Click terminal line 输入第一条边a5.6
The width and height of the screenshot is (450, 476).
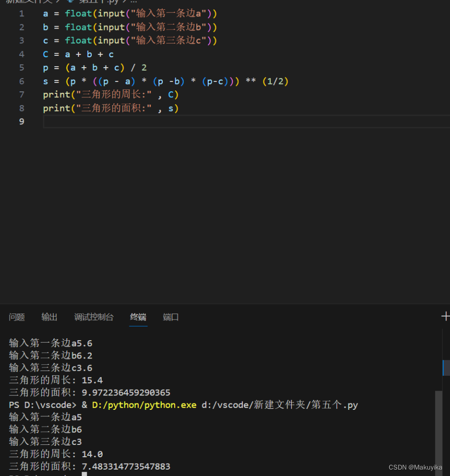50,343
